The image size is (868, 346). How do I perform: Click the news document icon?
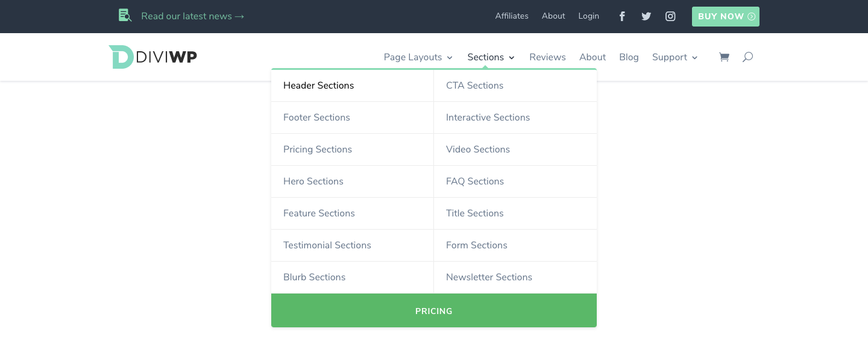pos(125,15)
